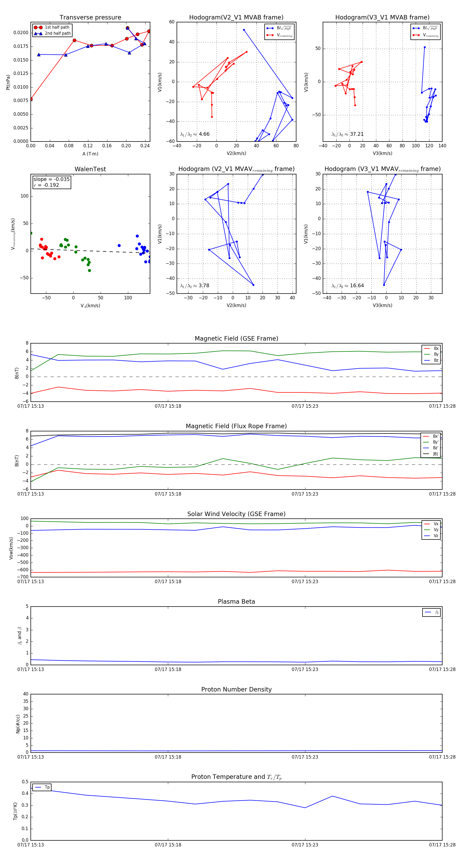Click the 'Tp' legend entry
This screenshot has width=473, height=868.
pyautogui.click(x=42, y=787)
